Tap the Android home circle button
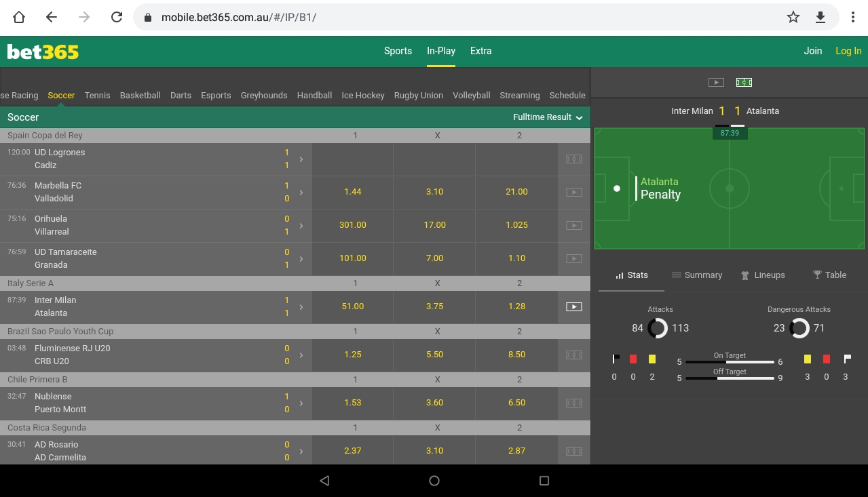Screen dimensions: 868x497 click(434, 481)
